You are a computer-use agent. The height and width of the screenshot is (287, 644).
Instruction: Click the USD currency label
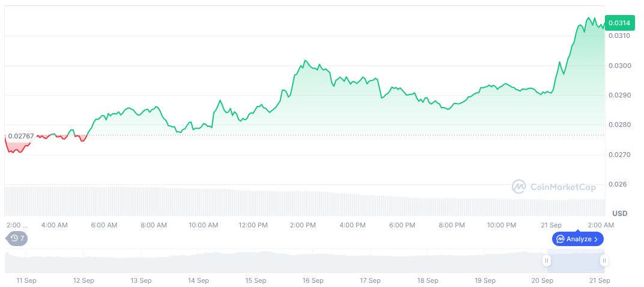click(x=619, y=214)
